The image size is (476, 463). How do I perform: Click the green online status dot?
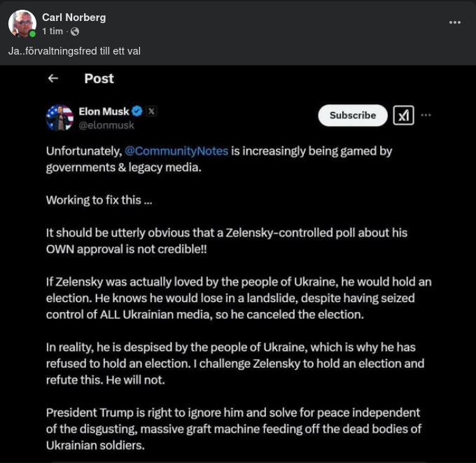pos(33,33)
